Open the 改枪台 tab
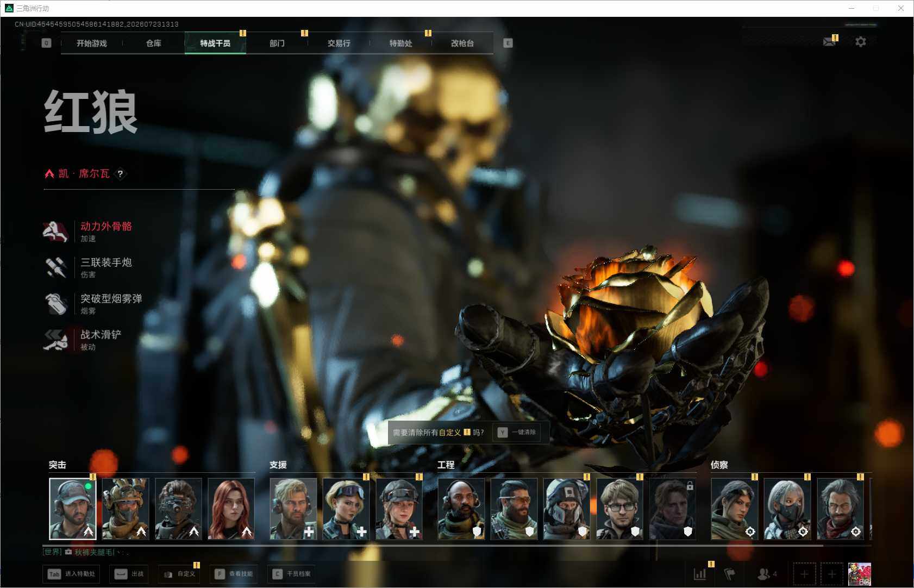The image size is (914, 588). click(x=462, y=43)
